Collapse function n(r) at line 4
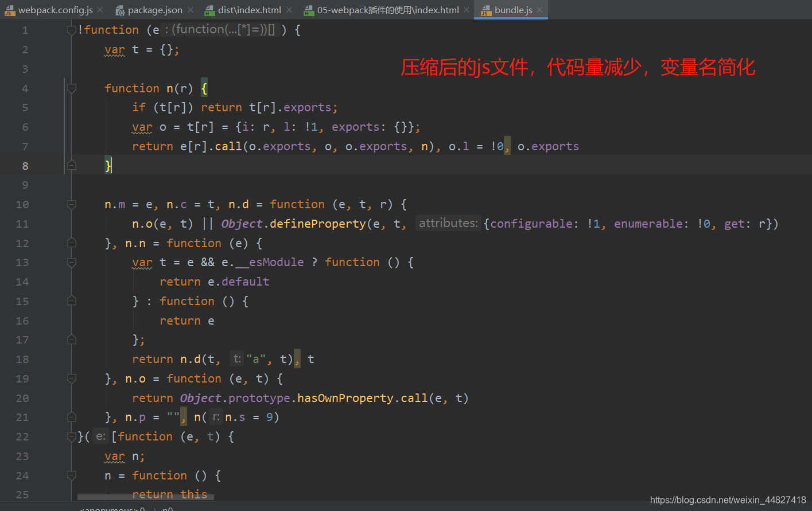812x511 pixels. coord(72,88)
